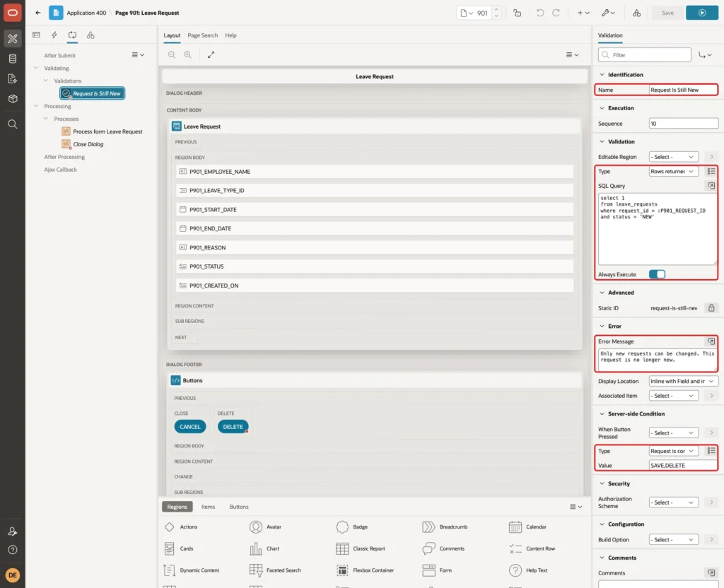This screenshot has width=724, height=588.
Task: Open the Create plus menu
Action: click(583, 13)
